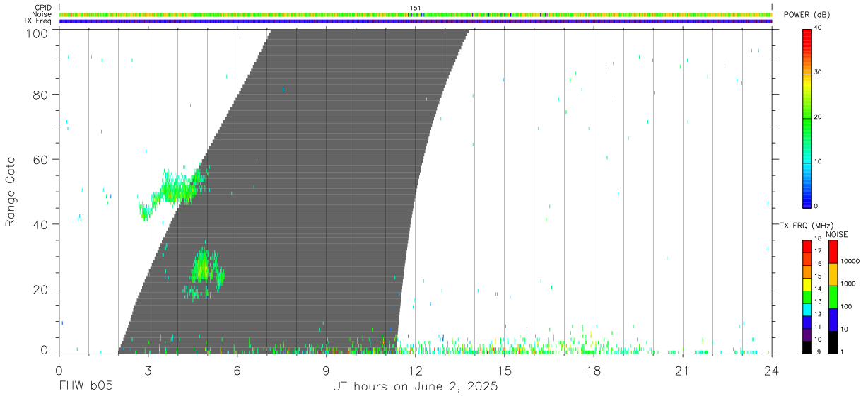The height and width of the screenshot is (401, 868).
Task: Click the TX Freq color strip above plot
Action: coord(416,21)
